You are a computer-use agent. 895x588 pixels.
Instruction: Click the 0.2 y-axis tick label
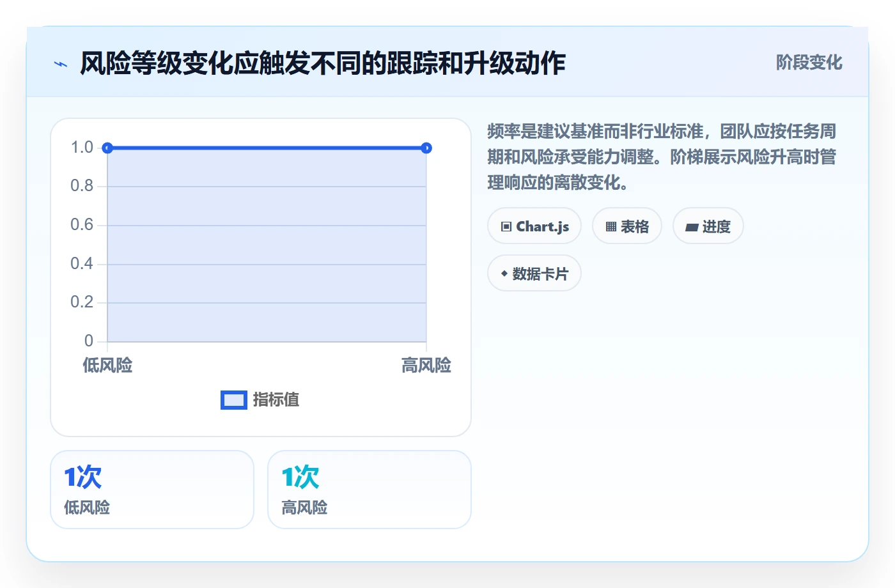82,302
